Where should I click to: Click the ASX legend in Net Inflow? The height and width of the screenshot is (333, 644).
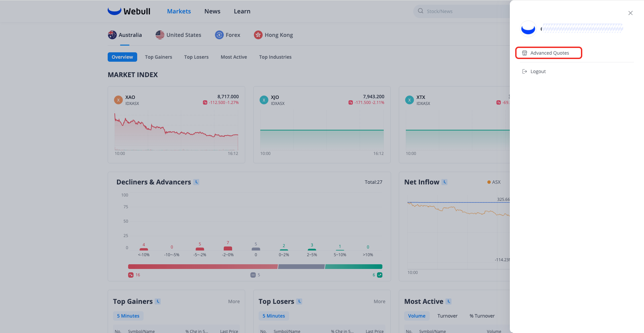[494, 182]
